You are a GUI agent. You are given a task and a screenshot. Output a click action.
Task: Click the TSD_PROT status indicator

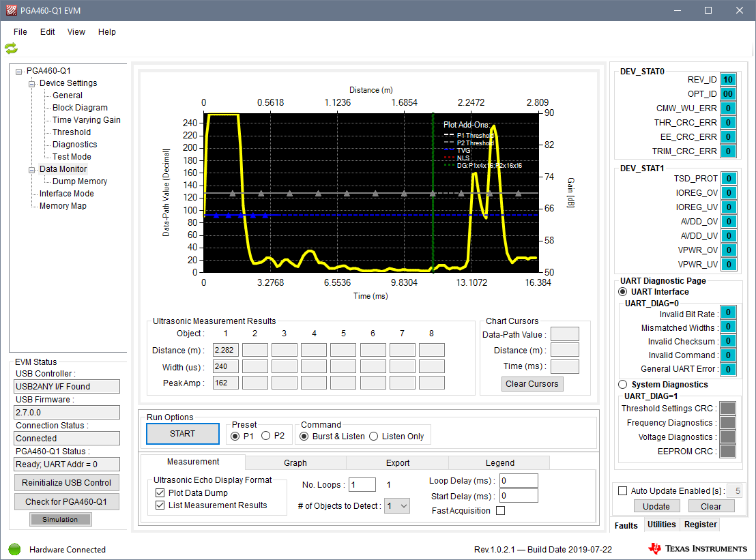729,178
